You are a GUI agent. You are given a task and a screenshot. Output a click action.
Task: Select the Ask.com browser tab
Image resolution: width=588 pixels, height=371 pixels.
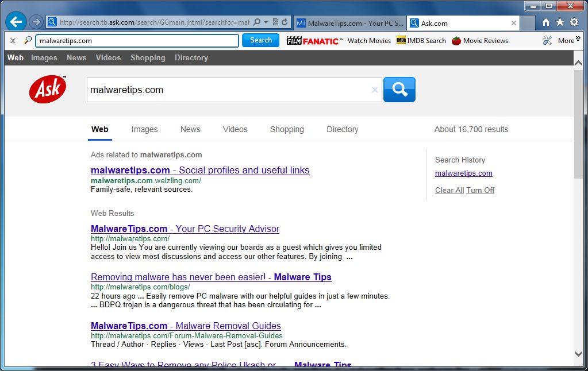pyautogui.click(x=463, y=23)
